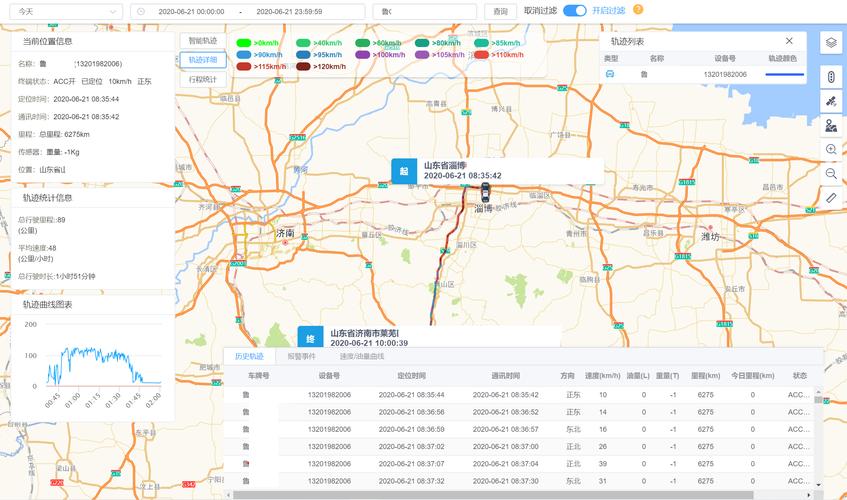This screenshot has width=847, height=500.
Task: Click the >90km/h blue swatch
Action: tap(244, 55)
